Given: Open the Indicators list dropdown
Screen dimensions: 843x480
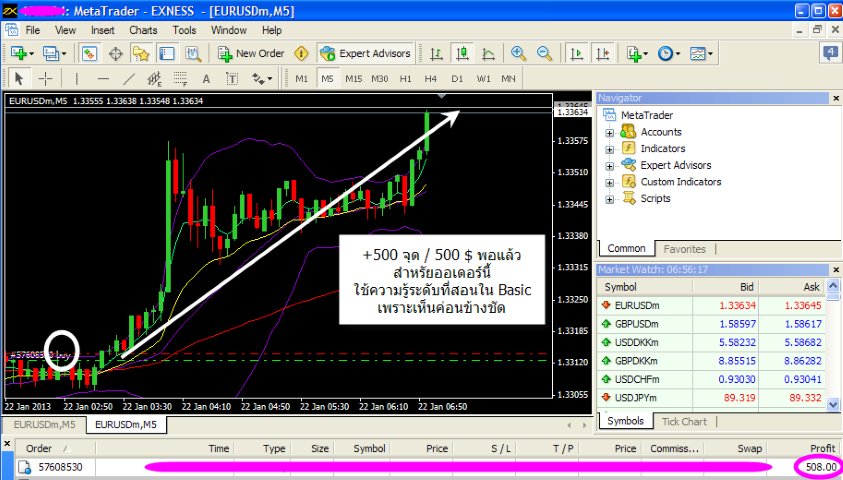Looking at the screenshot, I should [x=637, y=53].
